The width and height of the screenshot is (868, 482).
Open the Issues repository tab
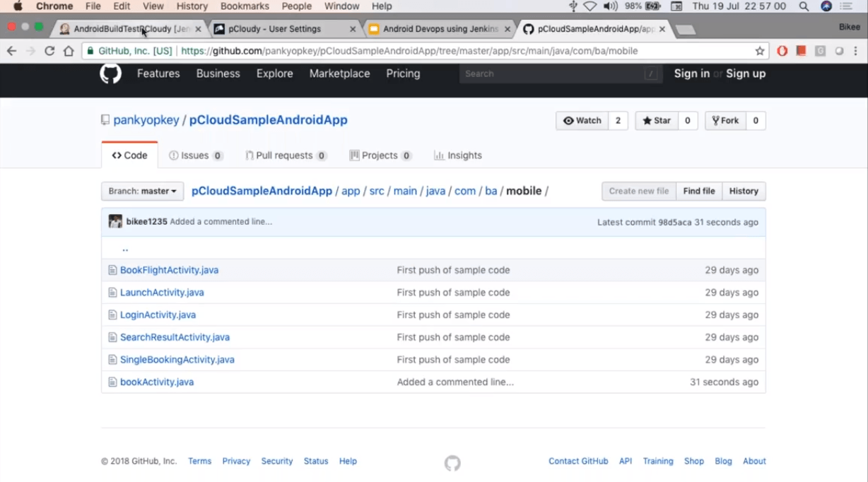[196, 155]
